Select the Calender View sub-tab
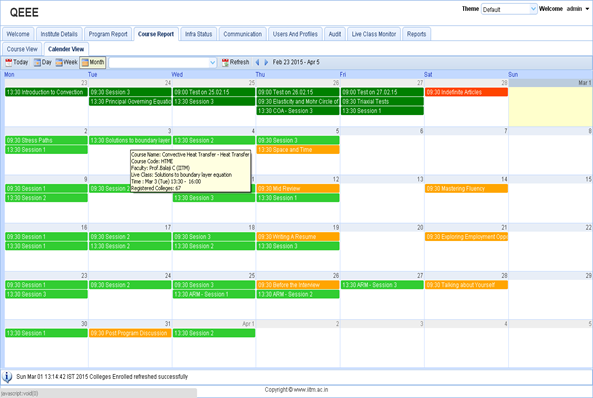 [x=66, y=49]
